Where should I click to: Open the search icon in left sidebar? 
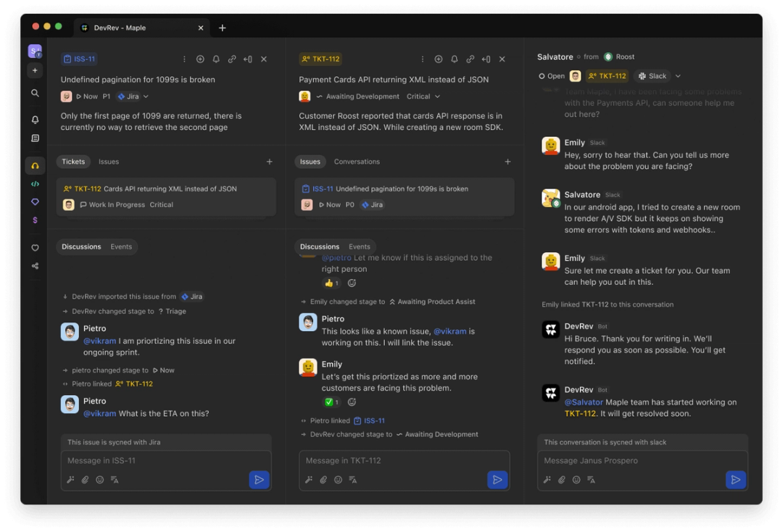click(35, 93)
